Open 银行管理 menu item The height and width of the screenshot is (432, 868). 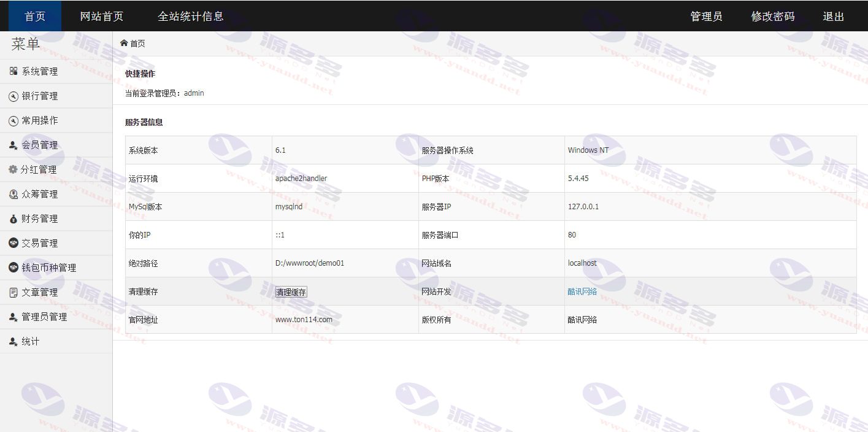56,96
